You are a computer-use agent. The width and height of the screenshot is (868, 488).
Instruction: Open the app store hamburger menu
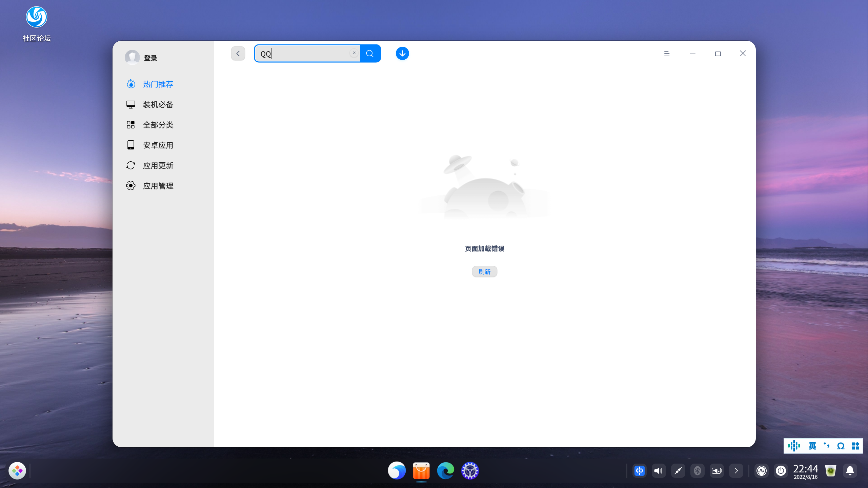coord(666,54)
